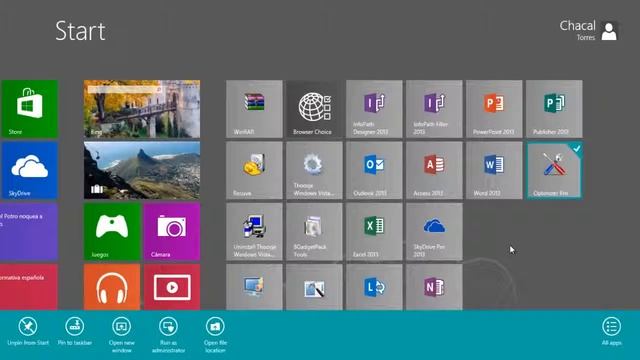Open PowerPoint 2013 tile
The height and width of the screenshot is (360, 640).
click(494, 109)
